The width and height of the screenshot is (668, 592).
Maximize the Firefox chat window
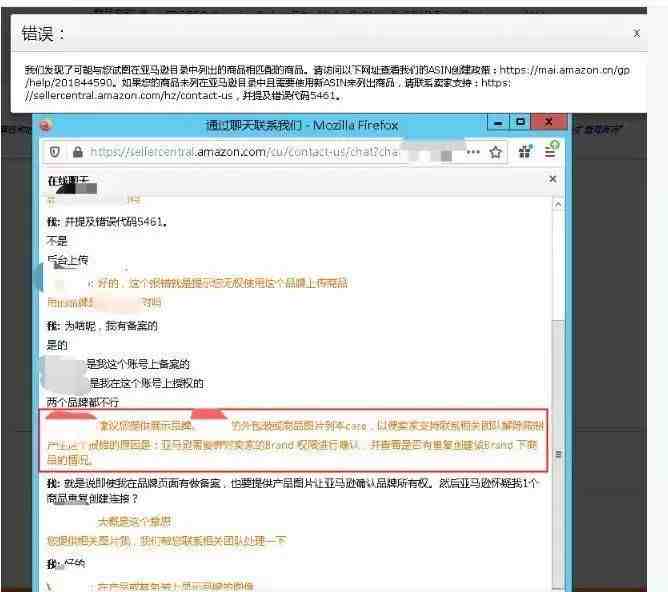(x=520, y=122)
